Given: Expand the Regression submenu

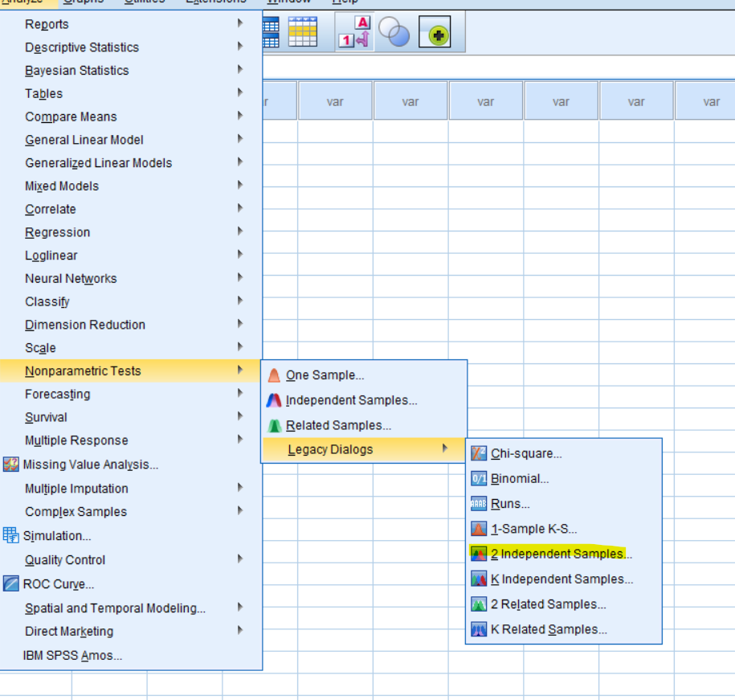Looking at the screenshot, I should point(57,232).
